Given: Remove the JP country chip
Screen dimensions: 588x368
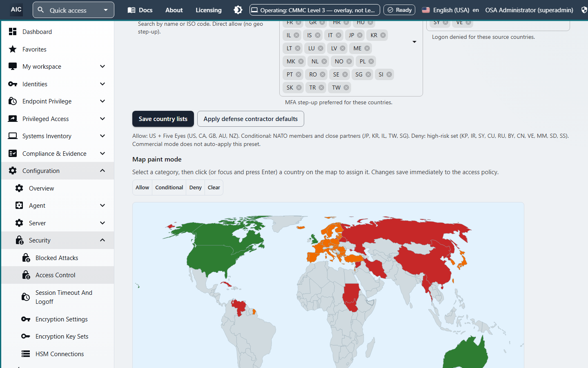Looking at the screenshot, I should click(x=360, y=35).
